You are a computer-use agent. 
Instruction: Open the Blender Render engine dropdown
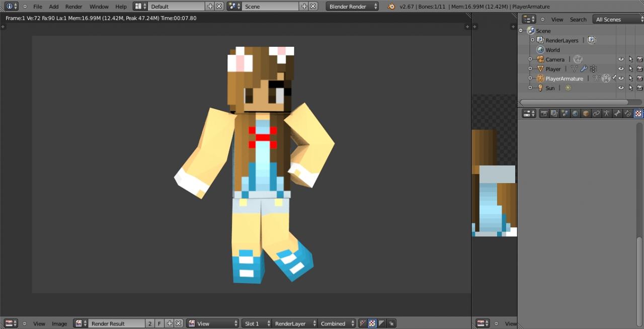click(x=352, y=7)
